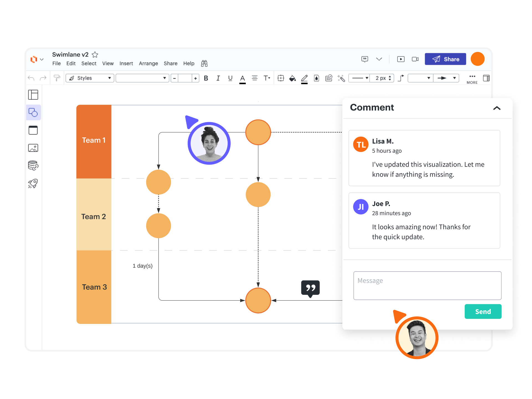
Task: Open the Shapes panel in sidebar
Action: point(33,112)
